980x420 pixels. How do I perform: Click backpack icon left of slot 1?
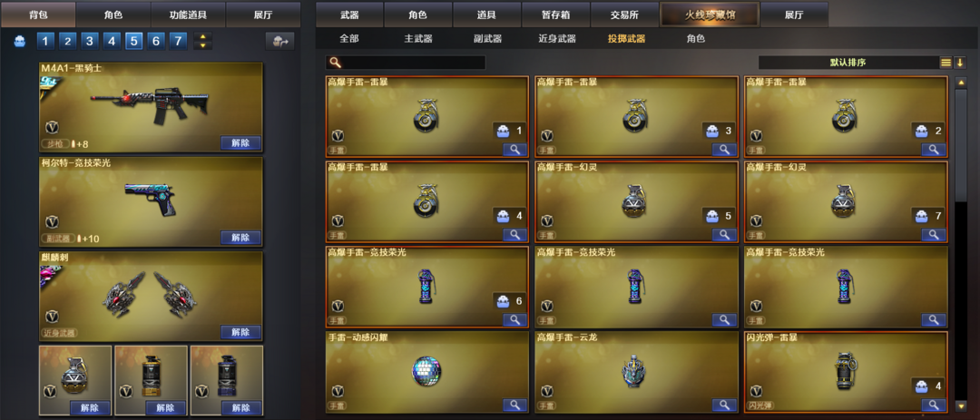20,42
